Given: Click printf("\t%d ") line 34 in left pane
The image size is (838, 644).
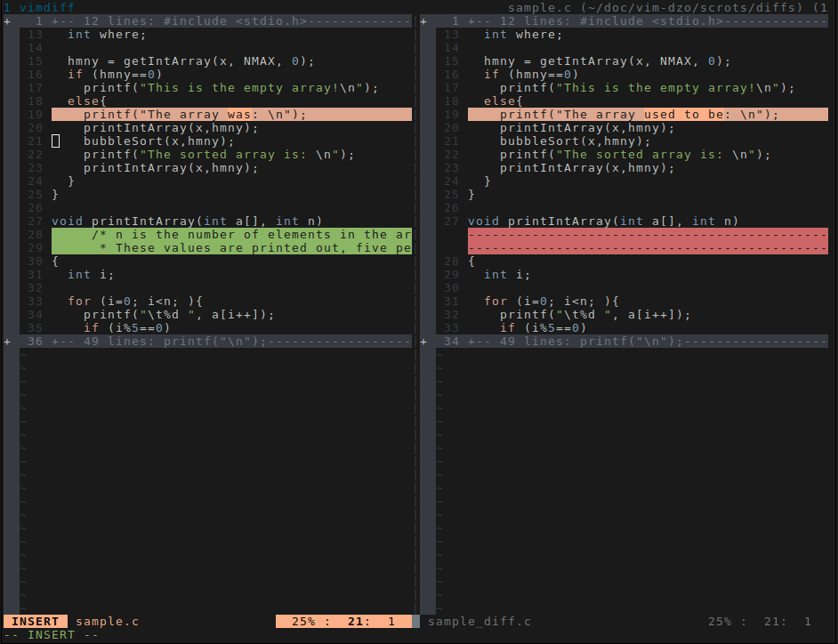Looking at the screenshot, I should [179, 315].
